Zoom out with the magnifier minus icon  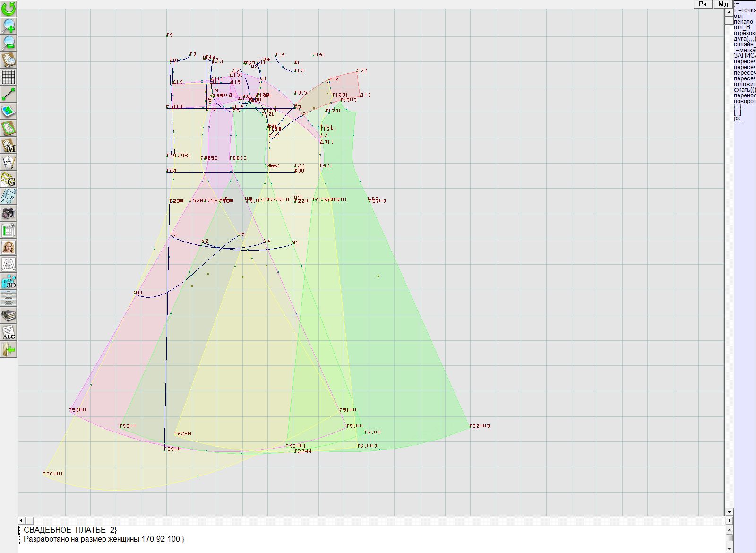(x=9, y=43)
